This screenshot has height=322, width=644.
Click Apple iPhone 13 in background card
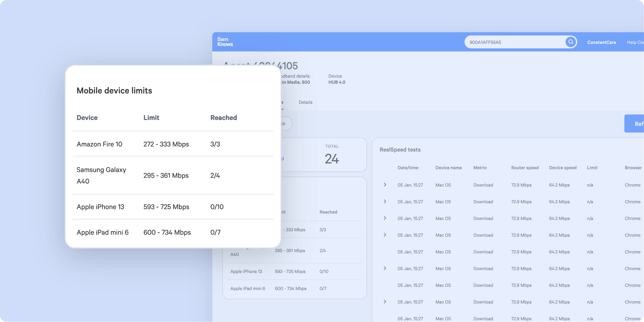(x=246, y=272)
